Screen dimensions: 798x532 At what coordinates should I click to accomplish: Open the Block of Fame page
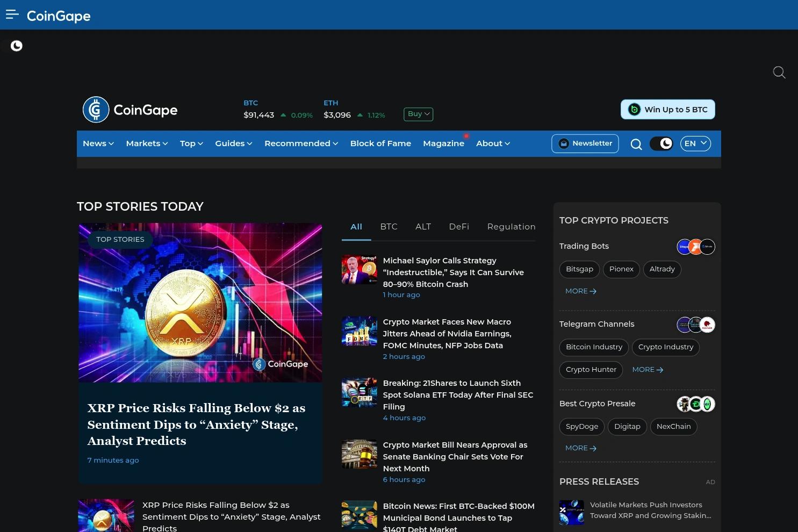(x=380, y=143)
